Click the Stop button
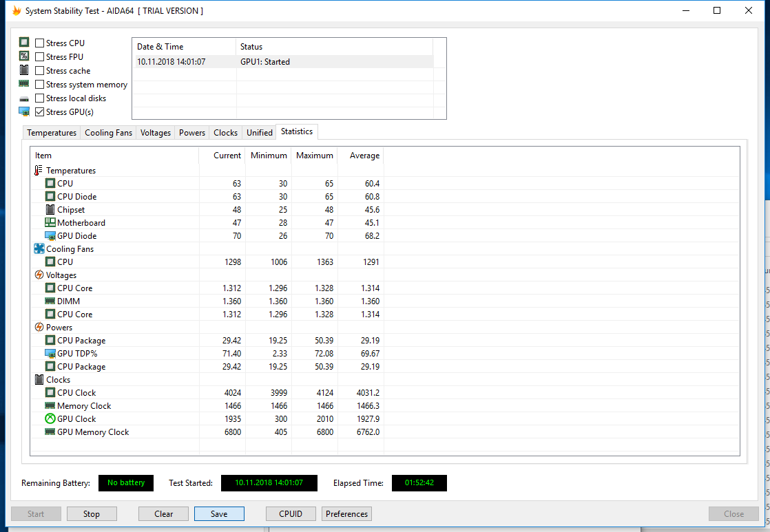Image resolution: width=770 pixels, height=532 pixels. pos(92,514)
